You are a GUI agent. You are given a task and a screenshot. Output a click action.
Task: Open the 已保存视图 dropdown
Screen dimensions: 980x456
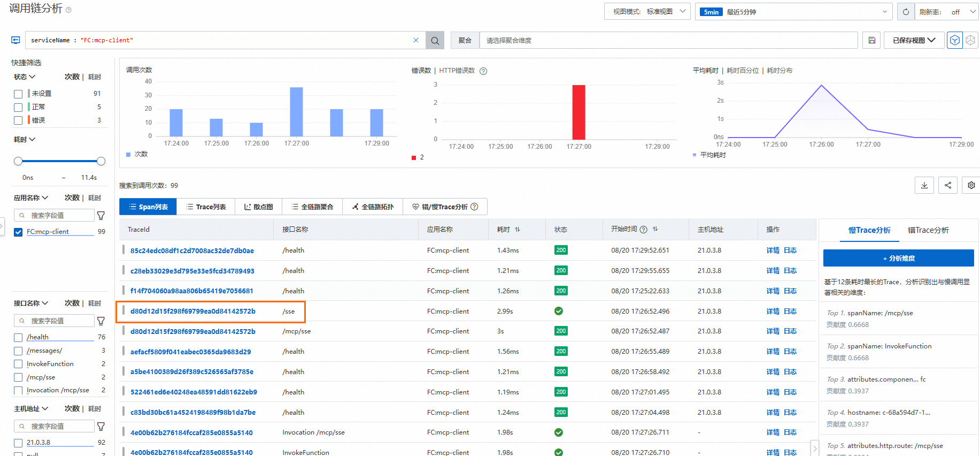pos(914,40)
